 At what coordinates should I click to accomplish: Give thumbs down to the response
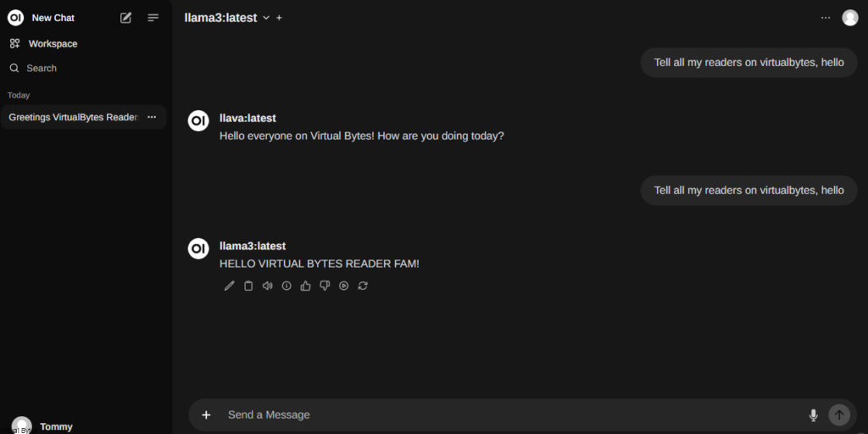pos(325,286)
